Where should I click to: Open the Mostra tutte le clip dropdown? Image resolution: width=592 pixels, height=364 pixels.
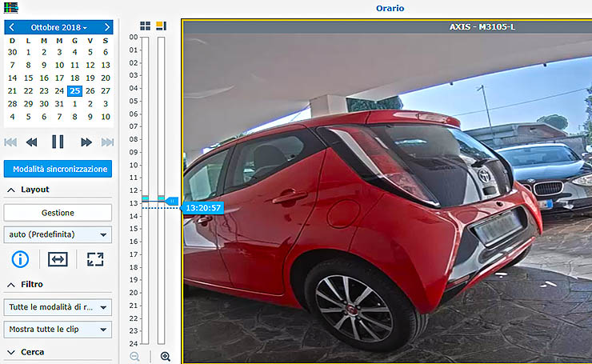point(58,330)
